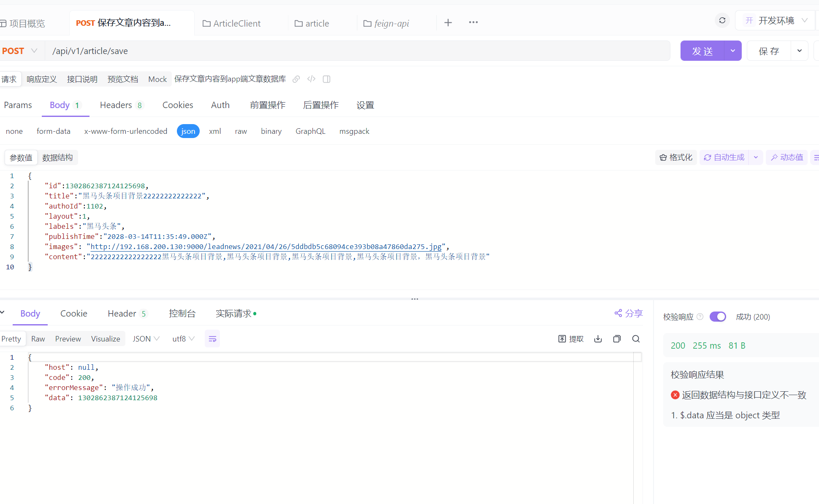
Task: Click the 分享 share link
Action: 629,313
